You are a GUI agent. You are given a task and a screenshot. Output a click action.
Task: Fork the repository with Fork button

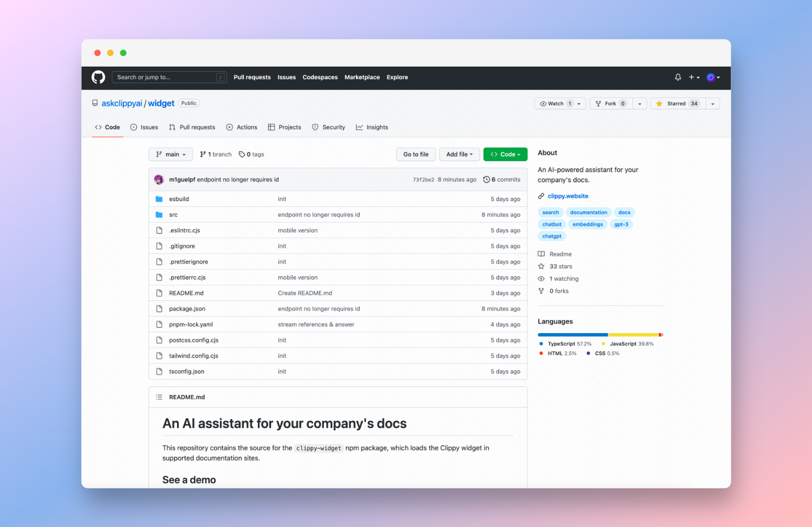click(611, 104)
